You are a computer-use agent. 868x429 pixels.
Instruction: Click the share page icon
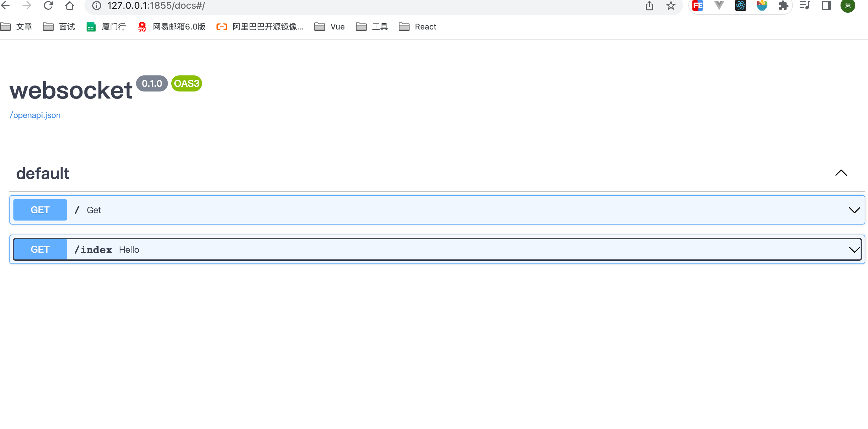coord(649,6)
